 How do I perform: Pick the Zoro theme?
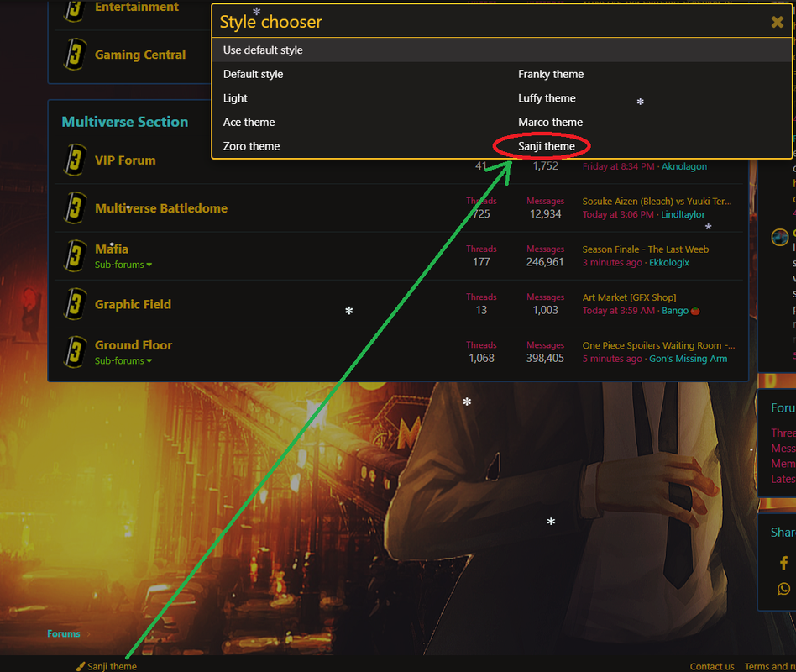tap(251, 146)
